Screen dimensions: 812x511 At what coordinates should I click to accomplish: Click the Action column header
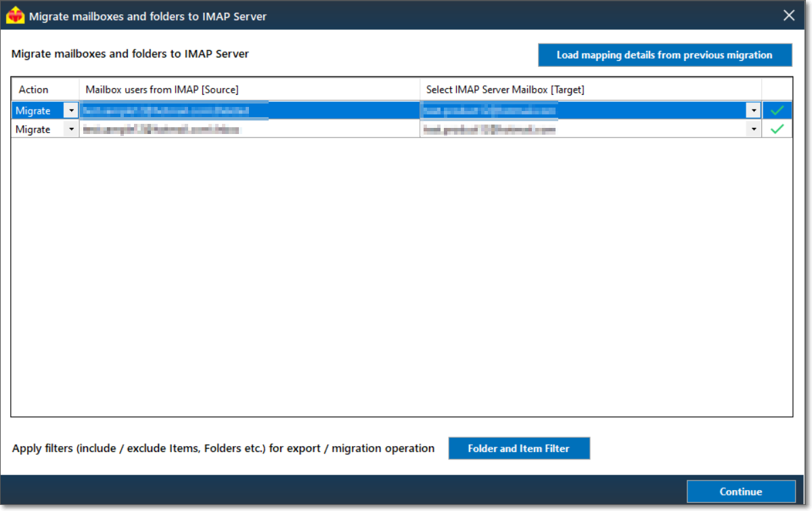(34, 89)
